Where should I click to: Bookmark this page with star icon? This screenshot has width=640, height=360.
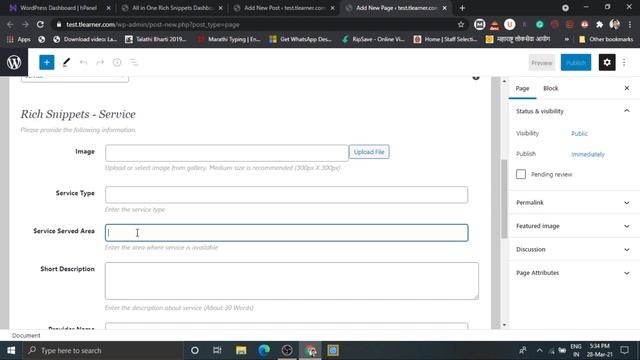(x=461, y=24)
